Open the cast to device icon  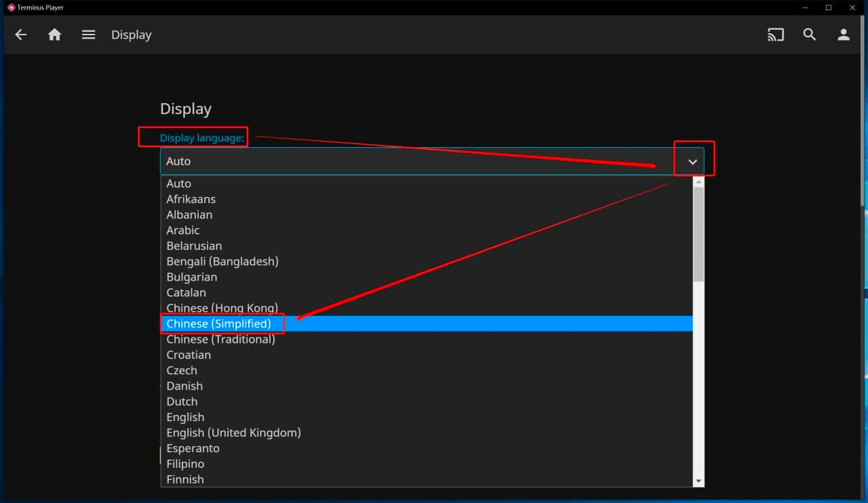[x=776, y=35]
